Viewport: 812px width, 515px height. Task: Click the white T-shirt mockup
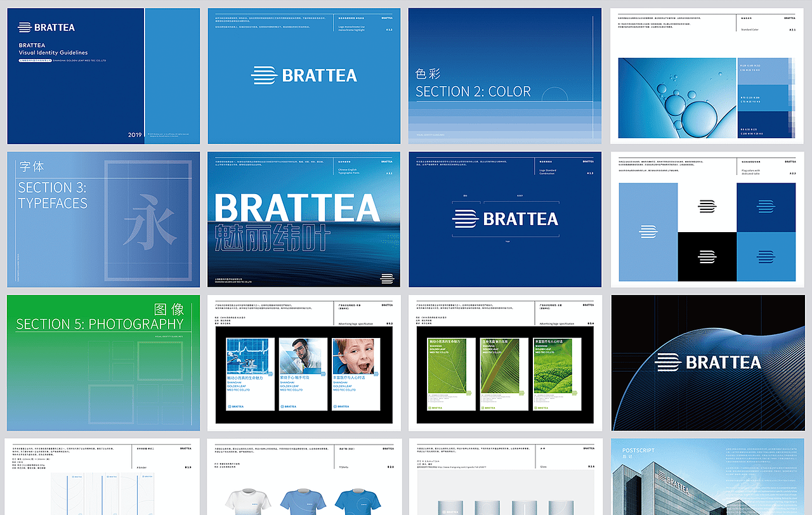248,502
